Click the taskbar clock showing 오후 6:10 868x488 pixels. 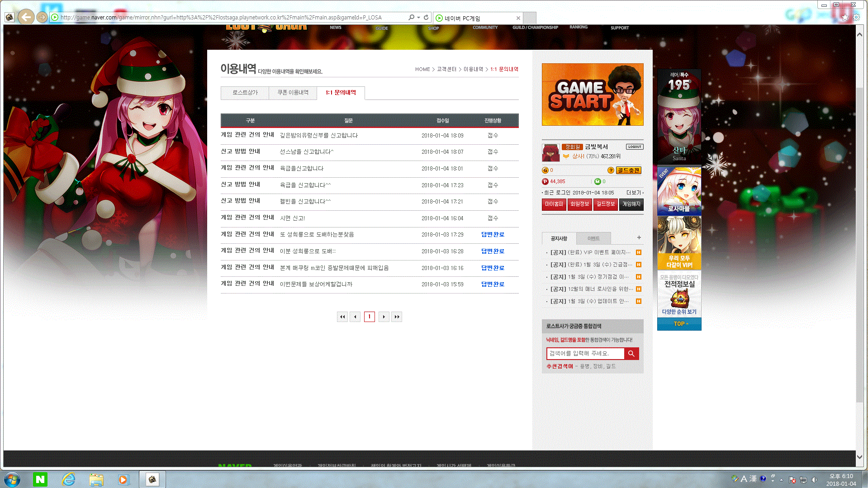841,480
